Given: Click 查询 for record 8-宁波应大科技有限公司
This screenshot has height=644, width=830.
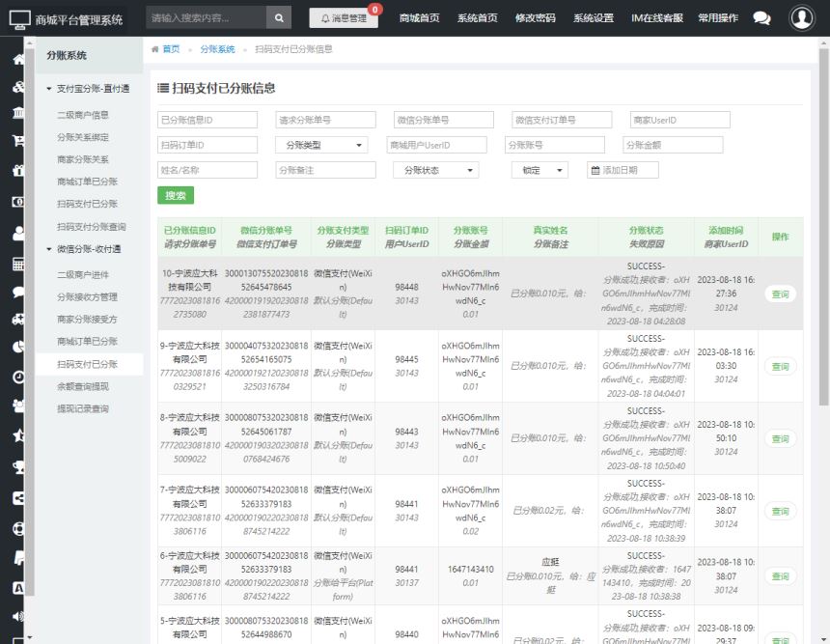Looking at the screenshot, I should click(x=780, y=439).
